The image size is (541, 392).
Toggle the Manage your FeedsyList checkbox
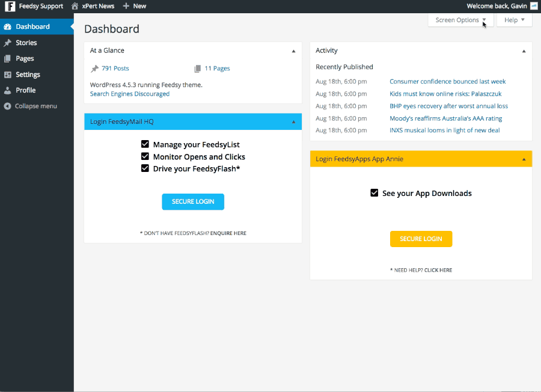tap(145, 144)
